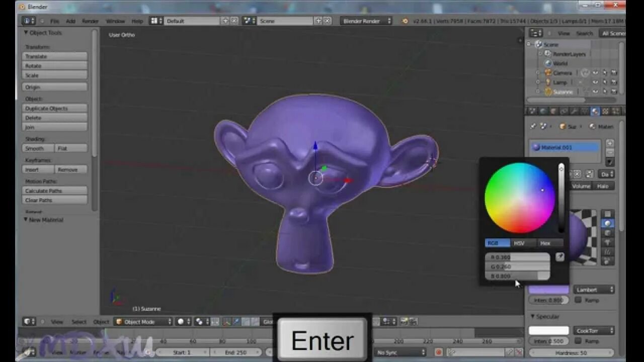Viewport: 644px width, 362px height.
Task: Open the Blender Render engine dropdown
Action: coord(366,21)
